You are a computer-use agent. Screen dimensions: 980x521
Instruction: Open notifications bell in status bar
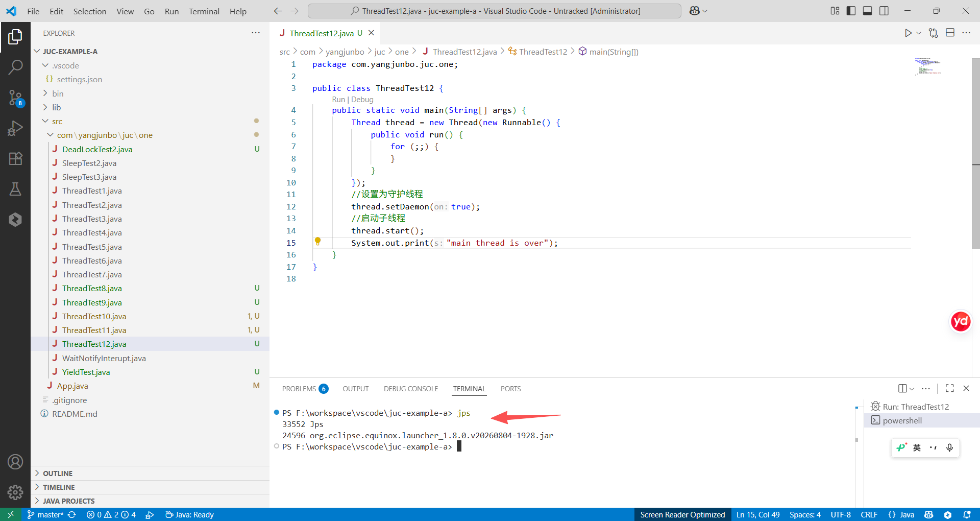pos(967,514)
